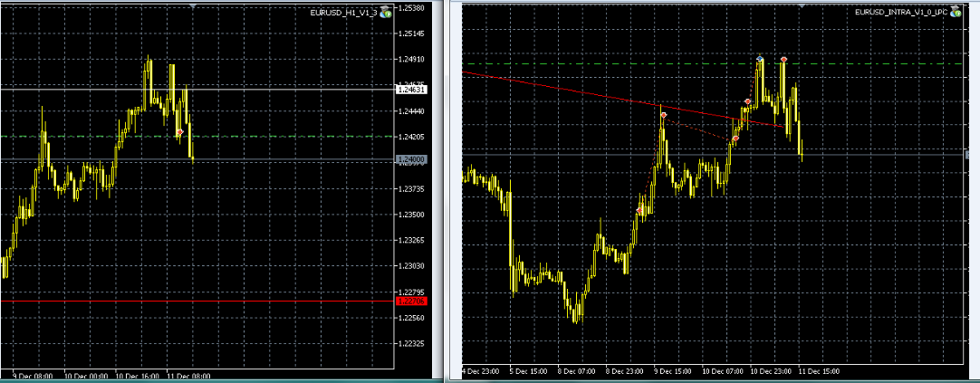Select the chart shift triangle on the INTRA chart
The width and height of the screenshot is (980, 383).
tap(800, 5)
